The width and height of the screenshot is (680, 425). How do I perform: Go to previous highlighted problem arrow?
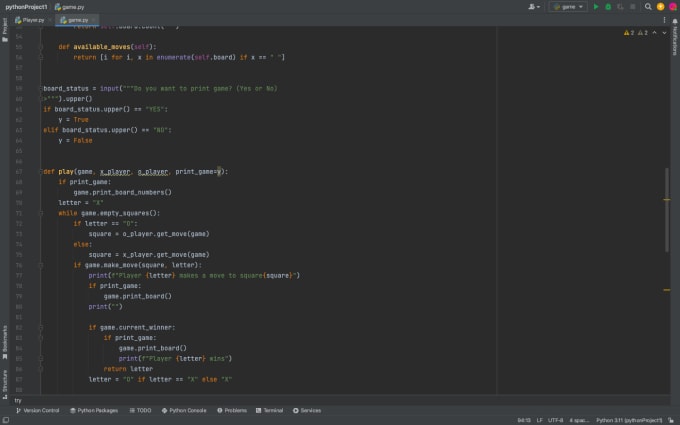pos(654,33)
